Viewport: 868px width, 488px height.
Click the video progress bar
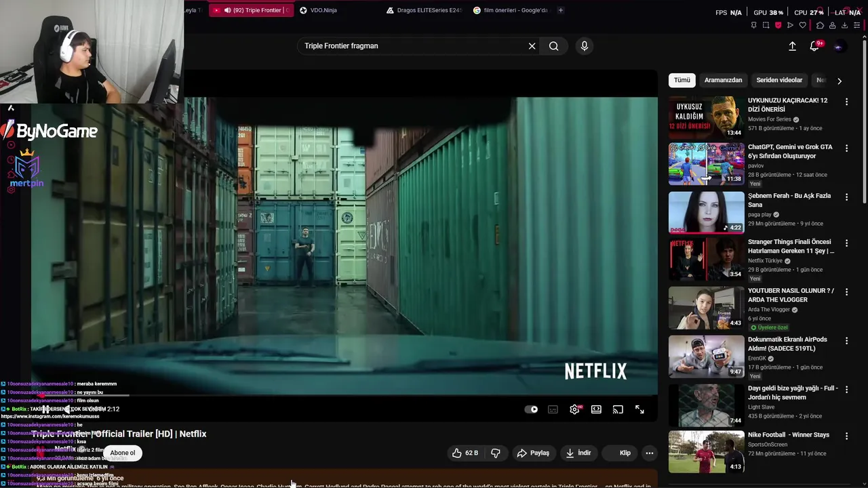[344, 395]
